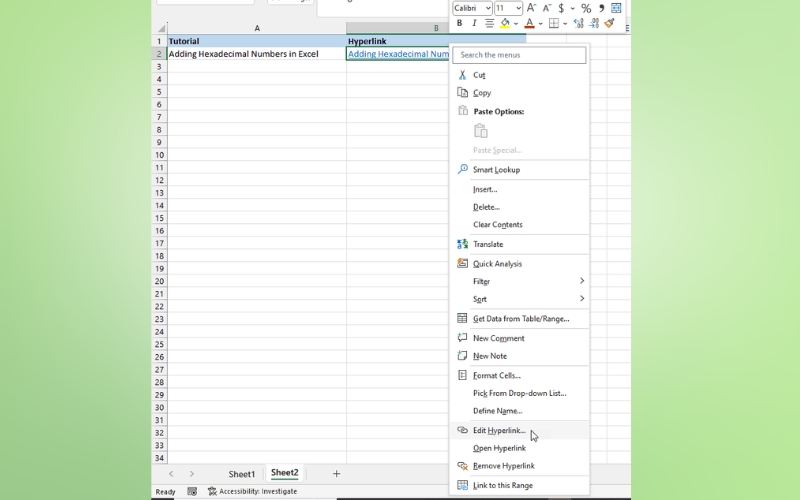Click the Increase Decimal icon

pos(579,23)
